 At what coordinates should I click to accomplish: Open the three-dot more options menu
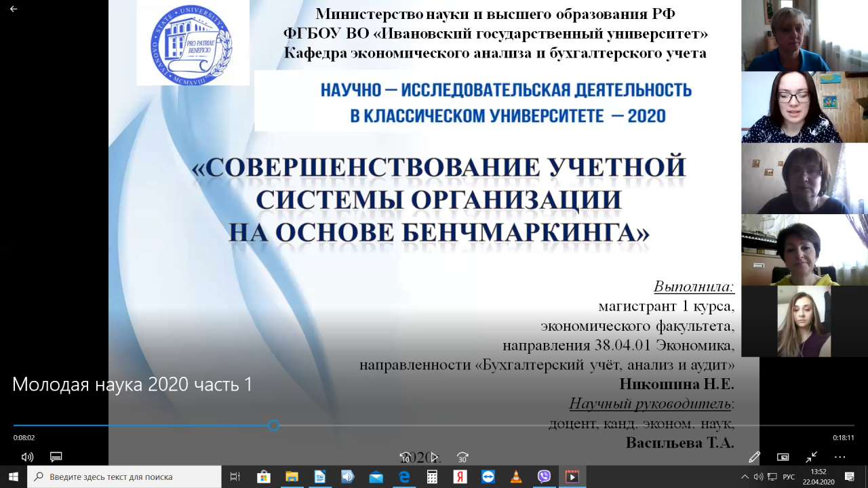click(840, 457)
